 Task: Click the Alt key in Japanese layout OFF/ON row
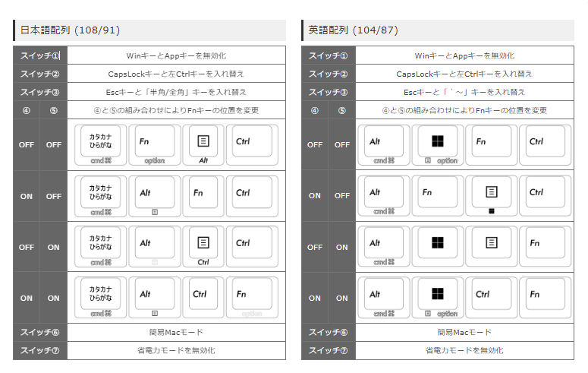[155, 247]
